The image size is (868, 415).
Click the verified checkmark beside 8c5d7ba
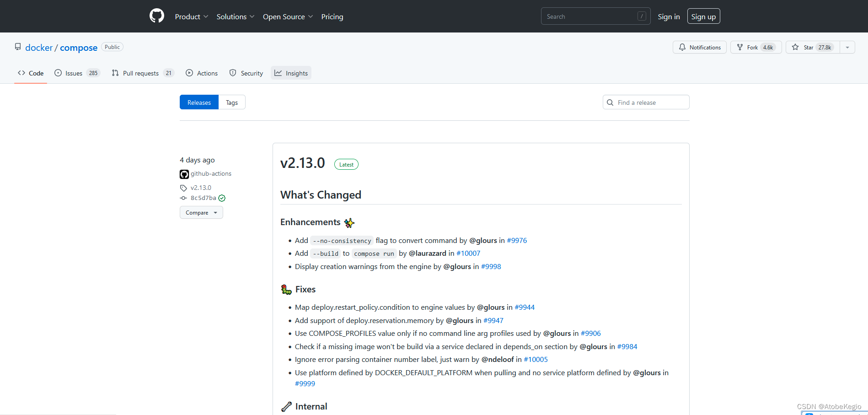point(222,198)
